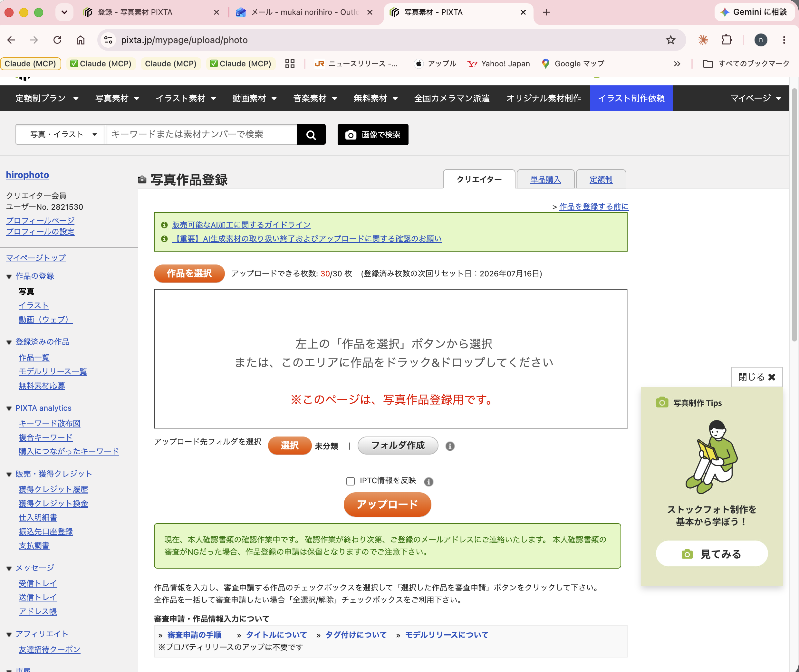Collapse the PIXTA analytics sidebar section

[x=9, y=408]
